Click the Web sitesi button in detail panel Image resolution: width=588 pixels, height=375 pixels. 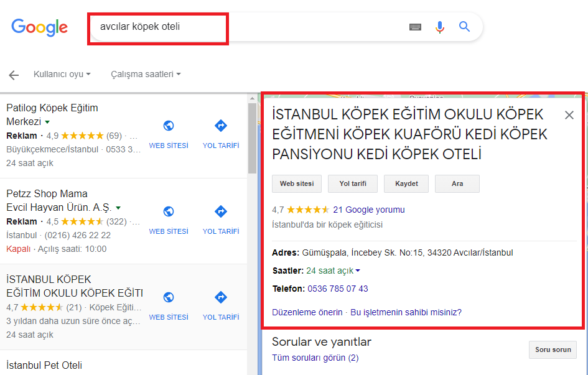297,183
